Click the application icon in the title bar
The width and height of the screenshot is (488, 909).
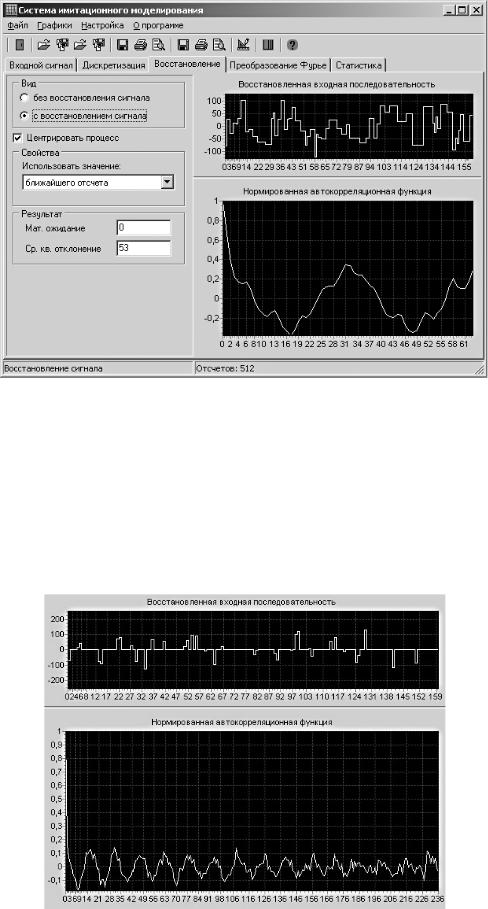(x=11, y=10)
